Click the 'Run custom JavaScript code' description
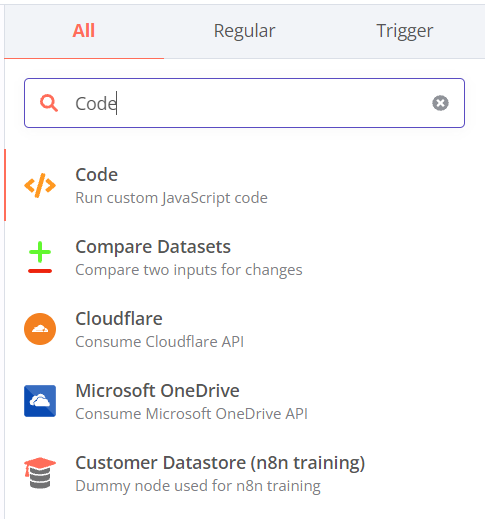The height and width of the screenshot is (519, 485). click(x=171, y=198)
